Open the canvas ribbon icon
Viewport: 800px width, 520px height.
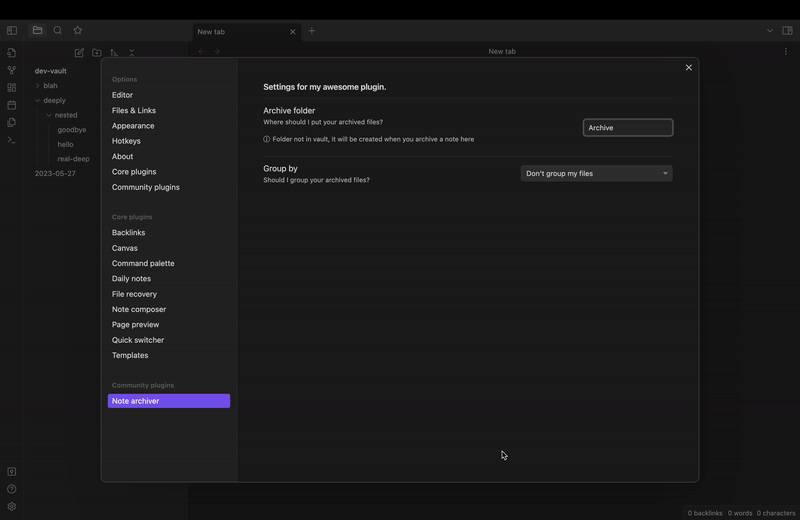click(12, 88)
